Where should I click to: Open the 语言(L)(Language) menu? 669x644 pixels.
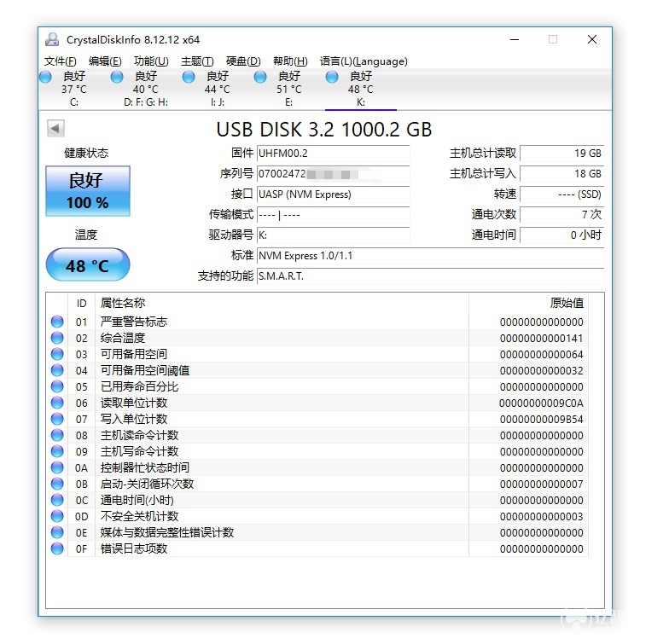tap(364, 61)
